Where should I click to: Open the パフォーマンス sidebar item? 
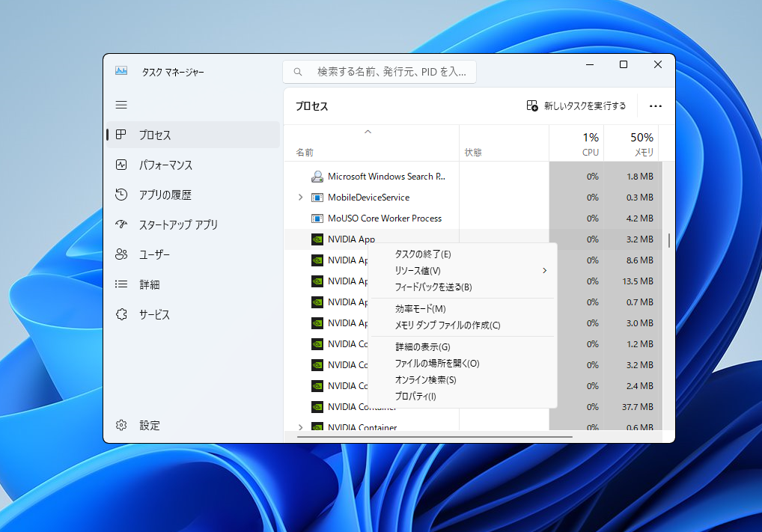(193, 165)
